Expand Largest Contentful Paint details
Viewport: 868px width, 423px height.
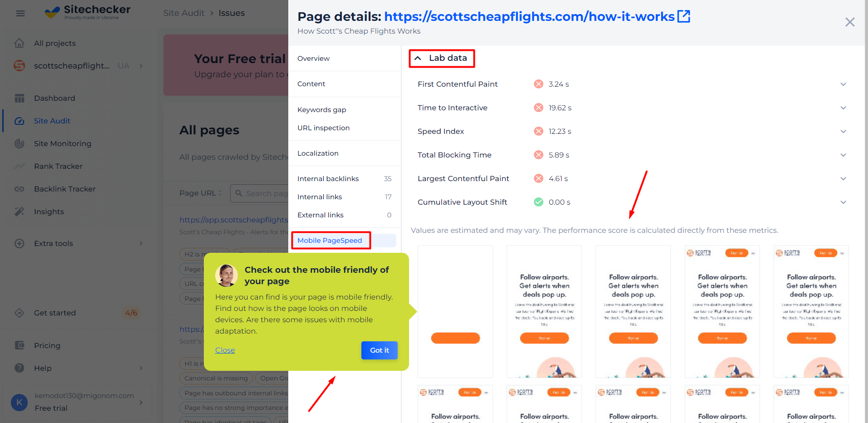coord(843,178)
